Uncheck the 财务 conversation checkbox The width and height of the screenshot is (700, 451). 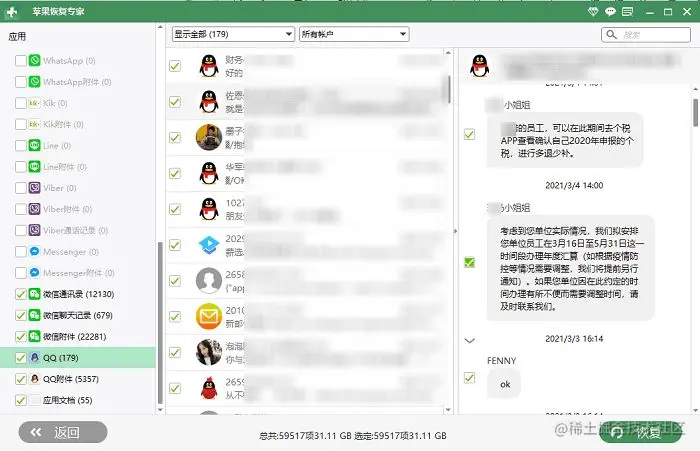(175, 66)
